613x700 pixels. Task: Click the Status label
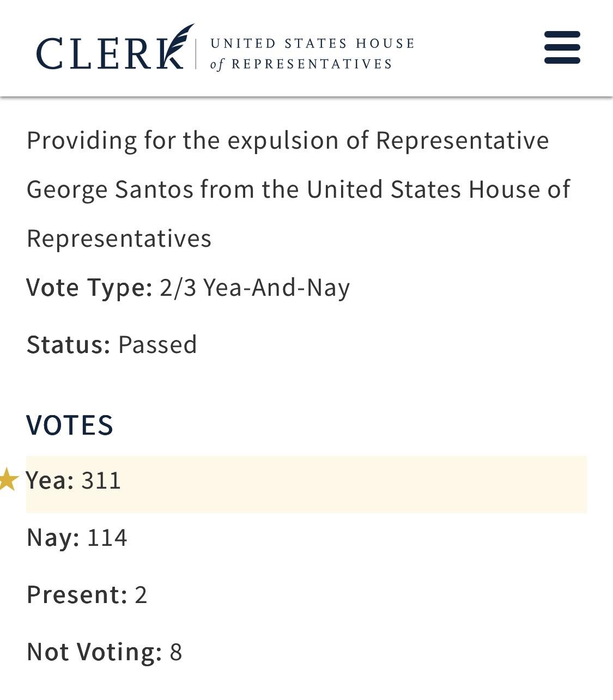click(x=69, y=344)
